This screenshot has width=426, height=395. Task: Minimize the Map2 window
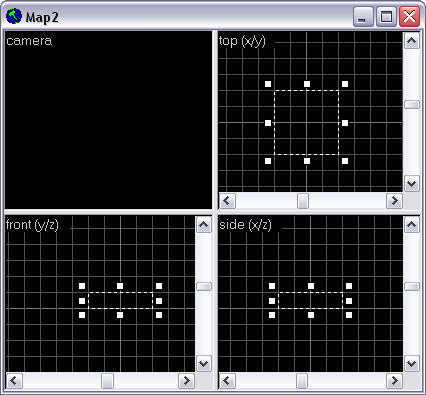point(363,16)
